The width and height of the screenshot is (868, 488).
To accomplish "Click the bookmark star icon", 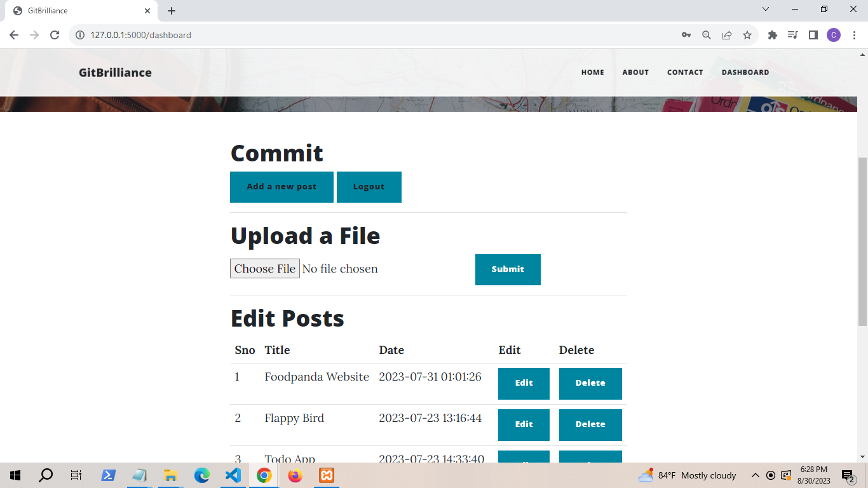I will pyautogui.click(x=747, y=35).
